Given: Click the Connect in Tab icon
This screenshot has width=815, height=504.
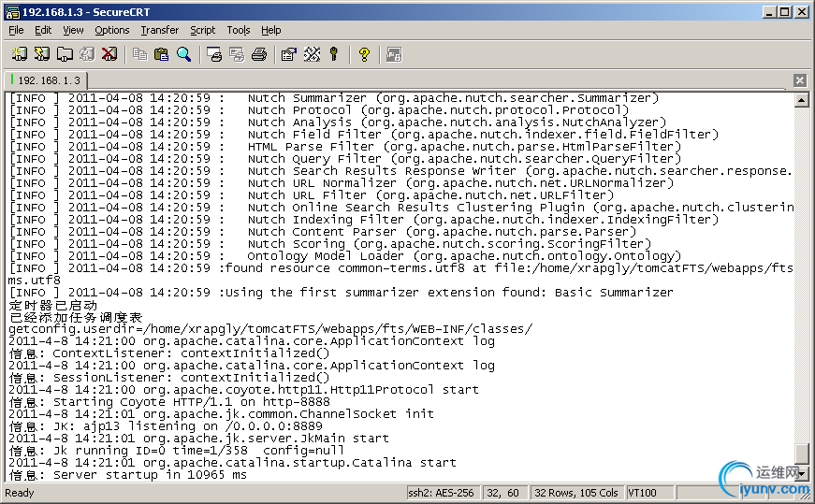Looking at the screenshot, I should (x=65, y=54).
